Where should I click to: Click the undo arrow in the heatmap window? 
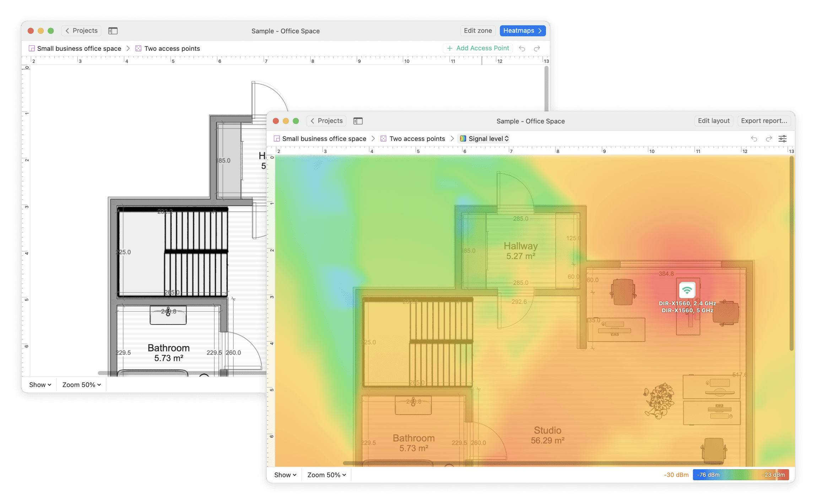click(x=754, y=138)
